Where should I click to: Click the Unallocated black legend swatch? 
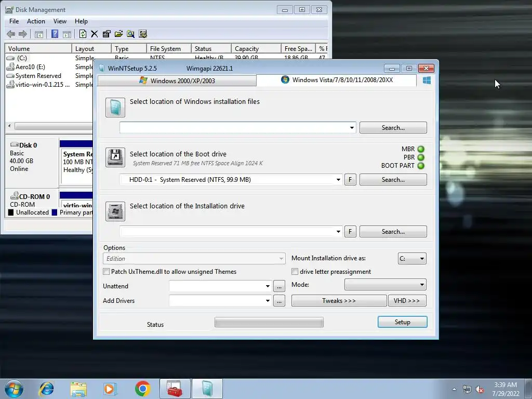(11, 212)
